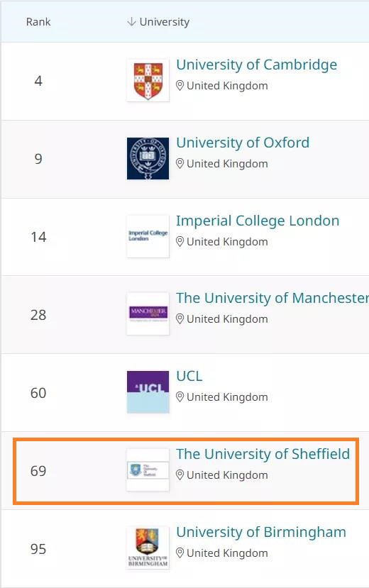This screenshot has height=588, width=369.
Task: Select the UCL purple logo
Action: click(148, 392)
